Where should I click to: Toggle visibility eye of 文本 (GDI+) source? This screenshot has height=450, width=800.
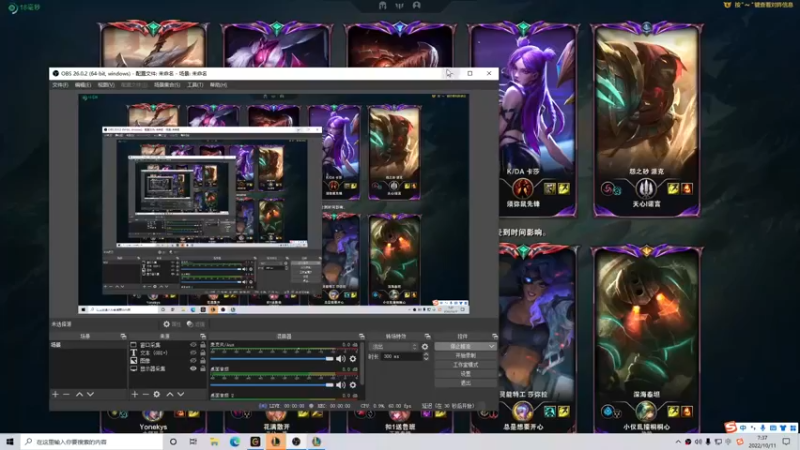pos(193,353)
